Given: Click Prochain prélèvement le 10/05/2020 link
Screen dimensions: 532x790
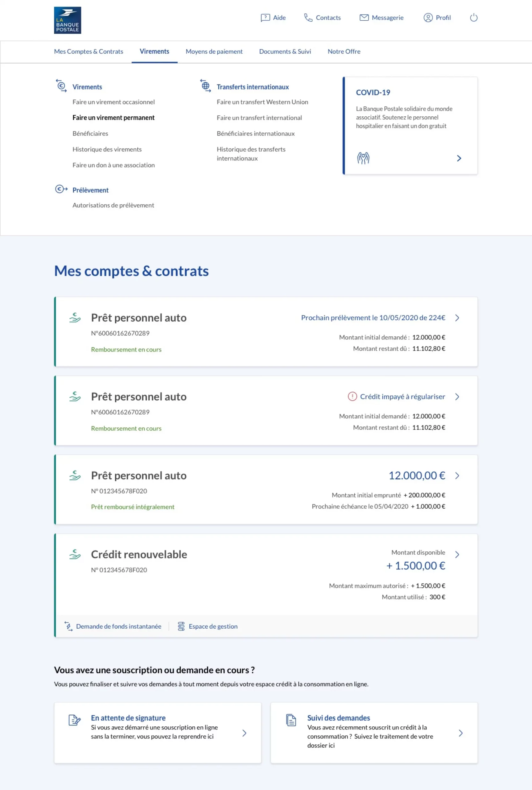Looking at the screenshot, I should point(373,318).
